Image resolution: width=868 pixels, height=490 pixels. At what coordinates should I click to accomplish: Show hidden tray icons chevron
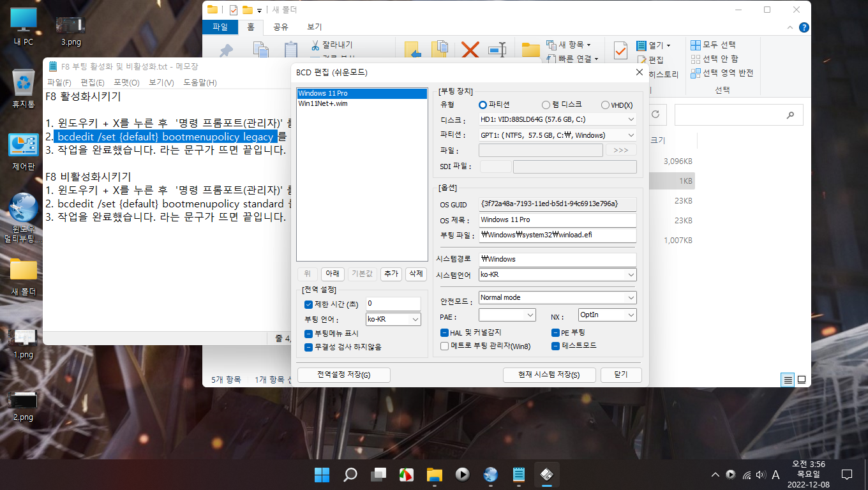click(715, 475)
